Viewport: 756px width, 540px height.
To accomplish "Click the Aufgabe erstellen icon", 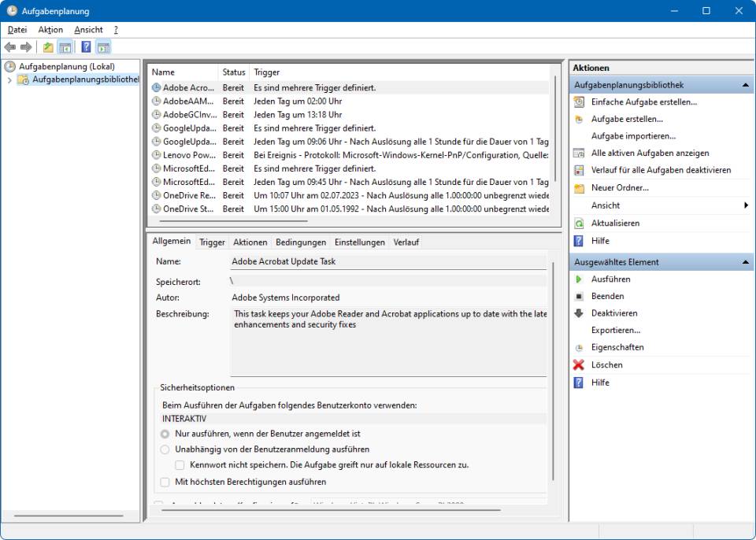I will [x=579, y=118].
